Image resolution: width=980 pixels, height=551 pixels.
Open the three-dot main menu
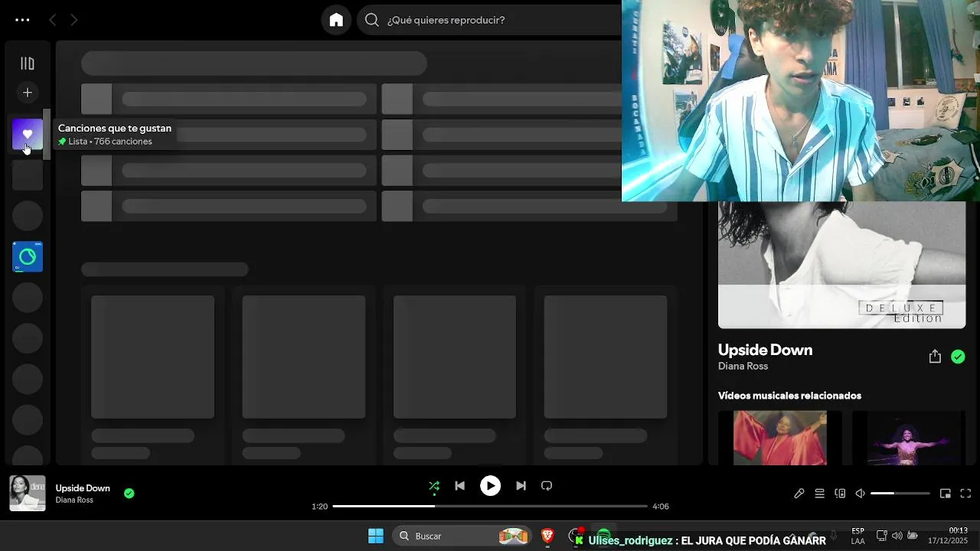pos(22,20)
